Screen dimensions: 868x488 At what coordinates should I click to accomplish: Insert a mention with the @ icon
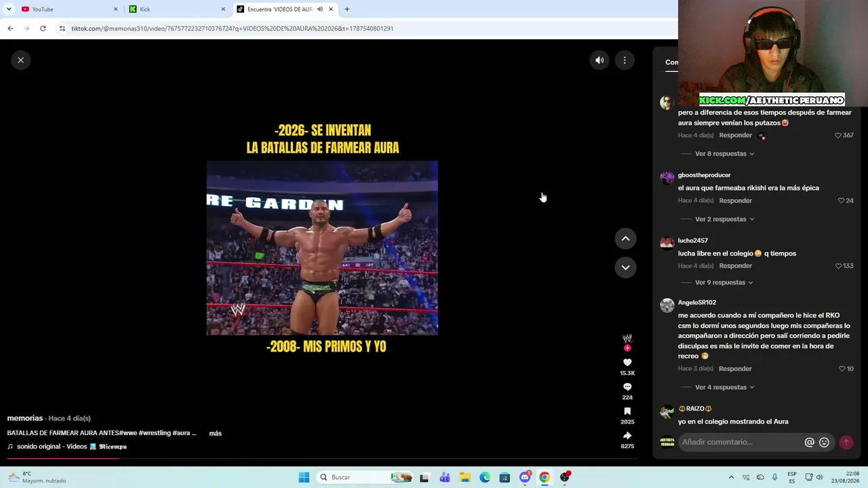point(809,442)
